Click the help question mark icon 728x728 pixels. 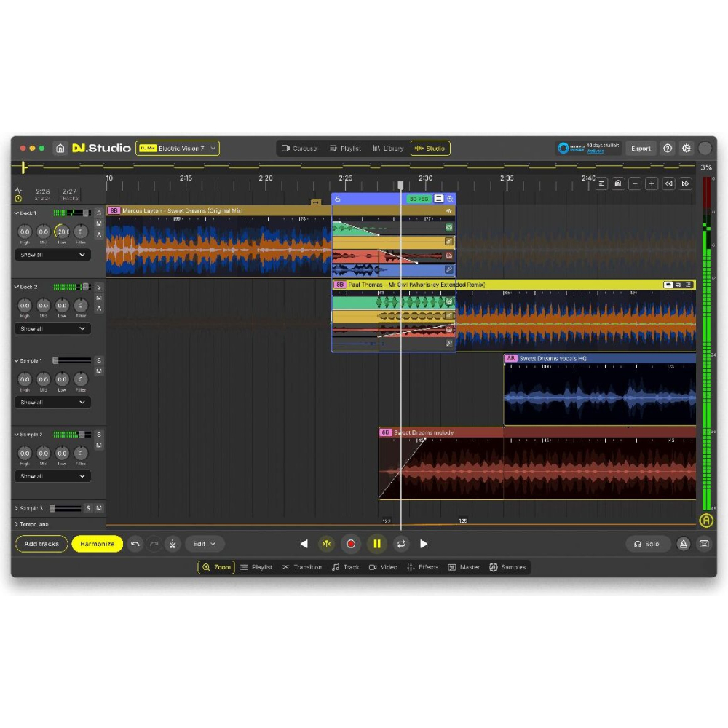(668, 148)
